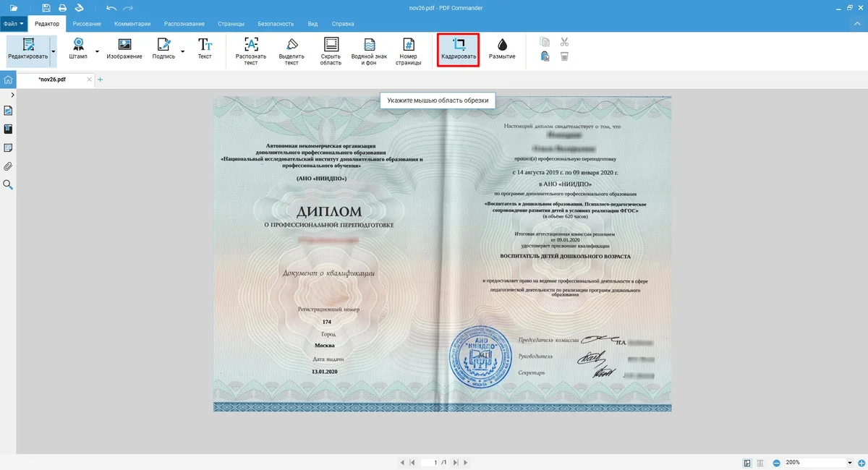Insert an image with the Изображение tool
Viewport: 868px width, 470px height.
coord(124,49)
